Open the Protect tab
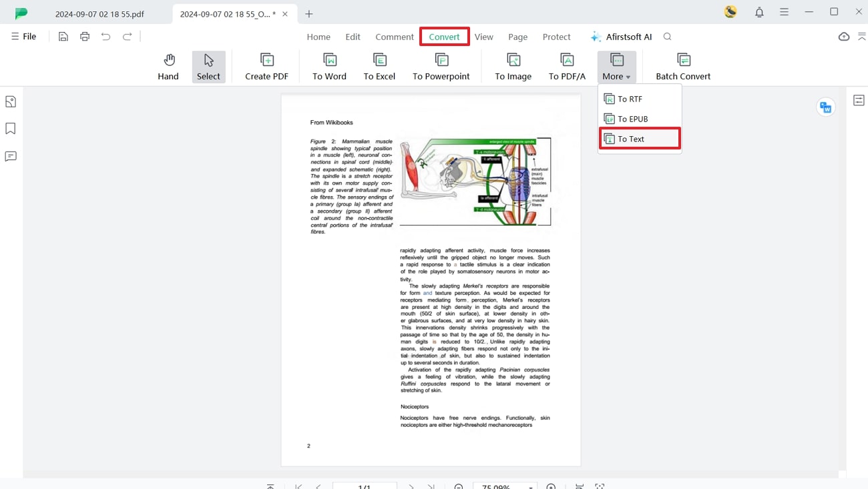Image resolution: width=868 pixels, height=489 pixels. (557, 37)
